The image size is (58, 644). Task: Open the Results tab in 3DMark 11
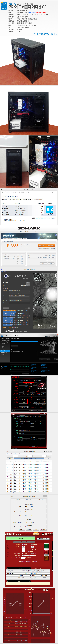16,238
